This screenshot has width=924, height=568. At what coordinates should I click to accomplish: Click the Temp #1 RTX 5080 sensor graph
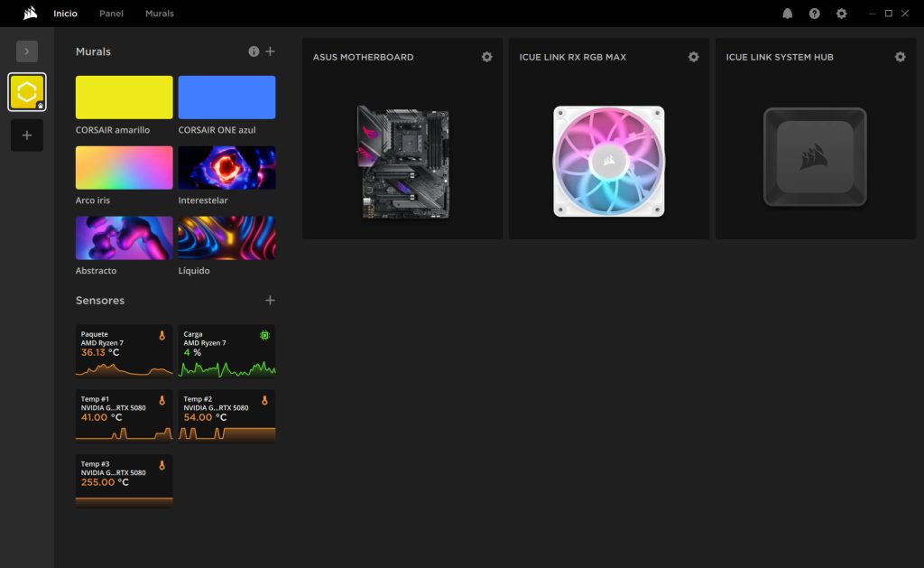tap(125, 433)
